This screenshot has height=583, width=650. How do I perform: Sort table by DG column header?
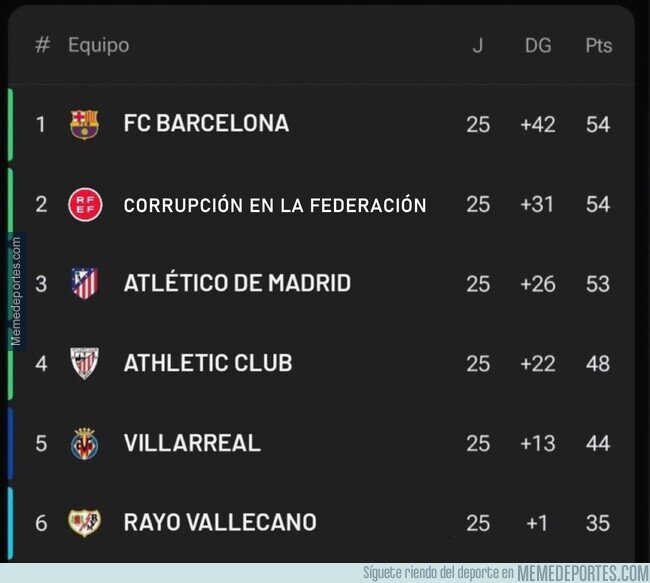pos(538,46)
